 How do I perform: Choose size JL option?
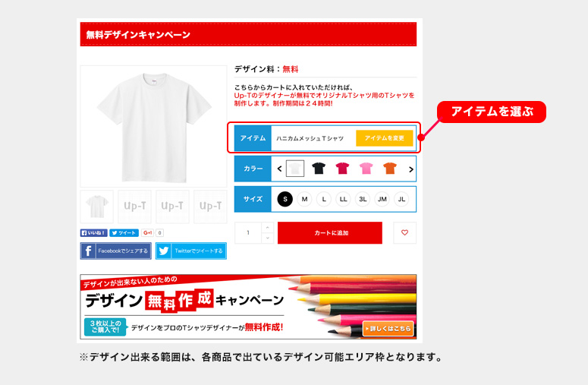401,199
